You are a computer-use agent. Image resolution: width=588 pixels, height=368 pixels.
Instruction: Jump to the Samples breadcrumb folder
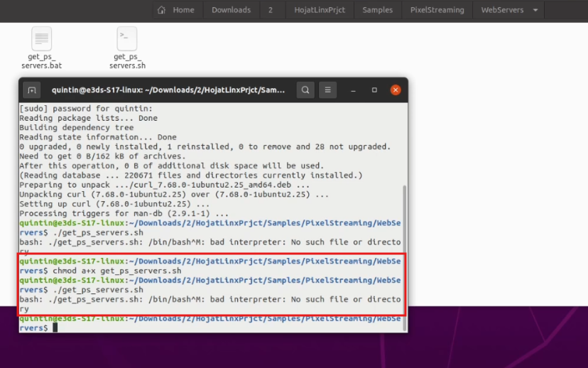377,10
